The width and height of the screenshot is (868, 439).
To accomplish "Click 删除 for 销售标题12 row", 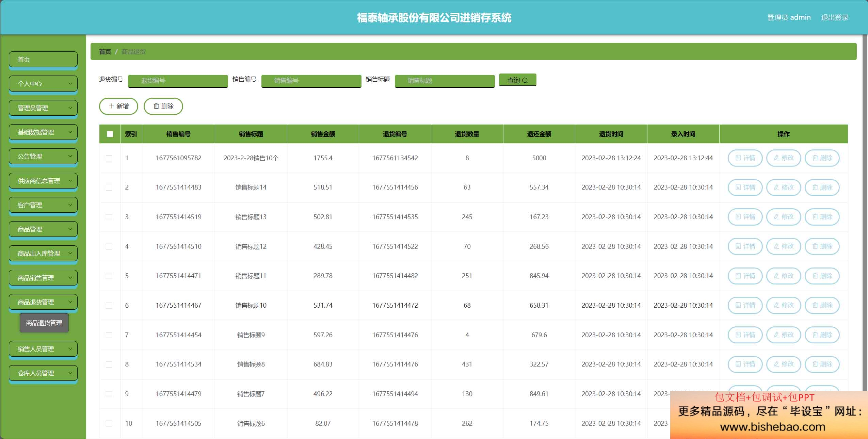I will pyautogui.click(x=822, y=246).
